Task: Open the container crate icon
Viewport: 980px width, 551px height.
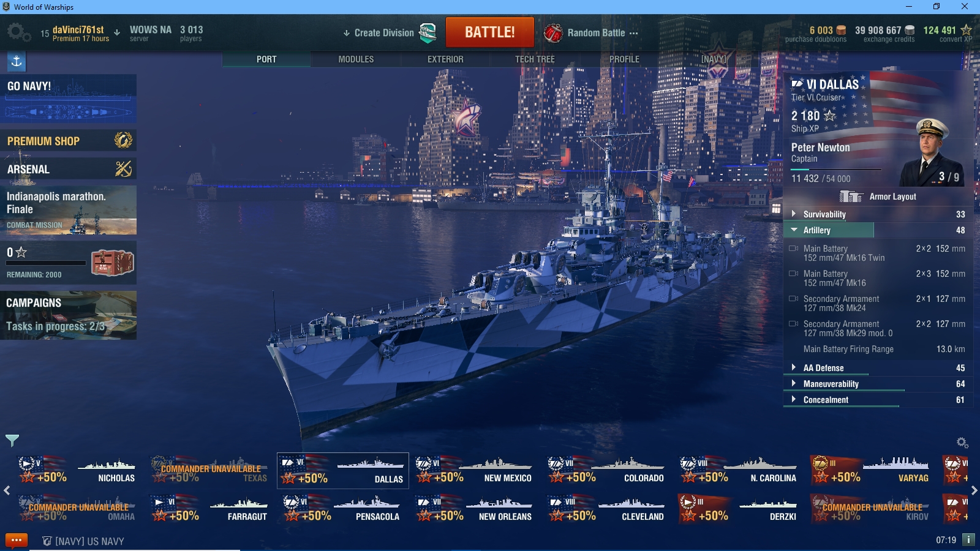Action: (112, 263)
